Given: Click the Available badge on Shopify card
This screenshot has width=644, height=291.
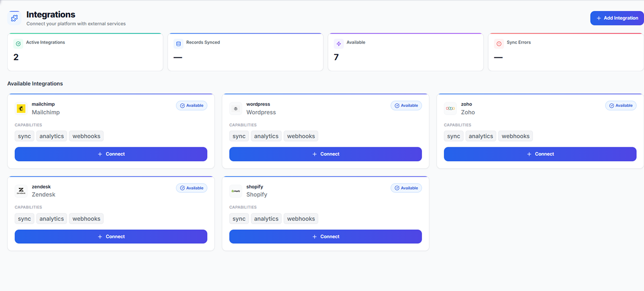Looking at the screenshot, I should [x=406, y=188].
